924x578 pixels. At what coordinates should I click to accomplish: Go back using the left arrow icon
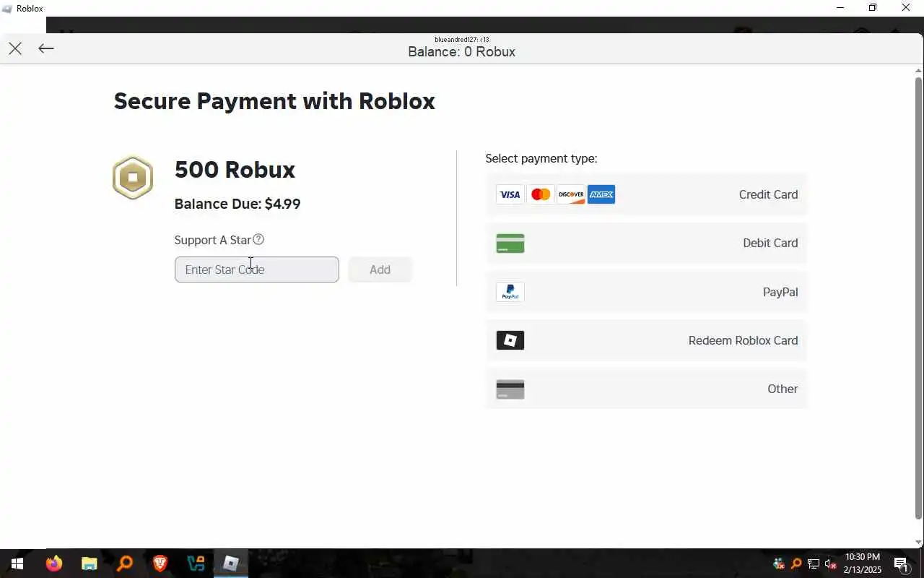46,48
